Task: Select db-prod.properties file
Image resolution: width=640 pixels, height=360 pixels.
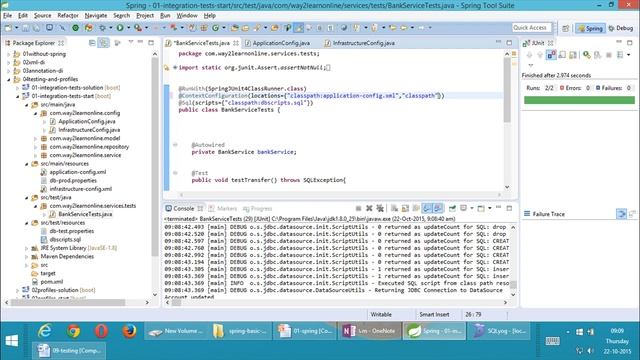Action: pos(73,180)
